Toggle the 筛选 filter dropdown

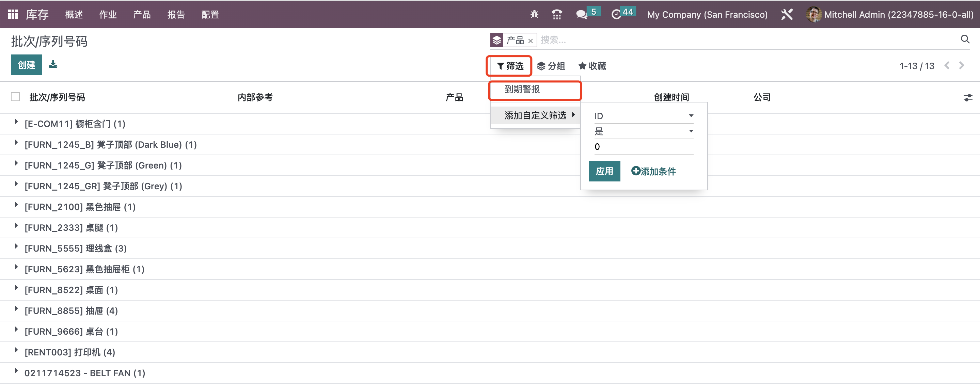click(510, 66)
